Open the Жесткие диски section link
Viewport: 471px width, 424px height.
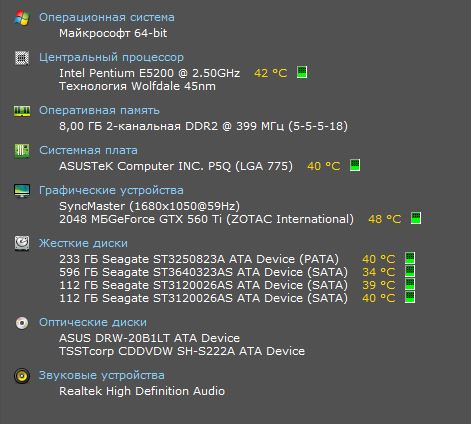(x=83, y=243)
